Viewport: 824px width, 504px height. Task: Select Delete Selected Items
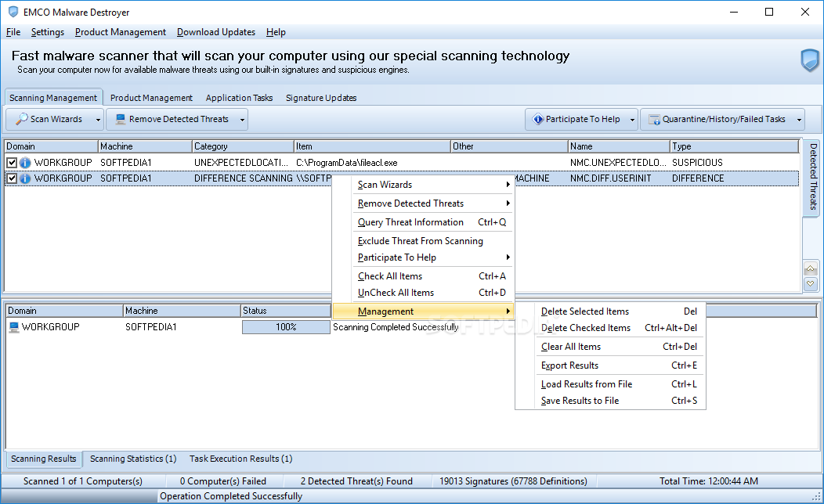pyautogui.click(x=610, y=311)
